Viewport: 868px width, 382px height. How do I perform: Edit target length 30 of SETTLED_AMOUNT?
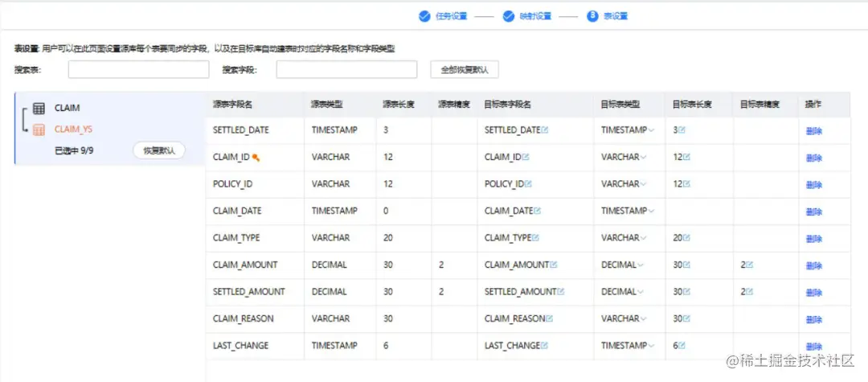pos(687,292)
